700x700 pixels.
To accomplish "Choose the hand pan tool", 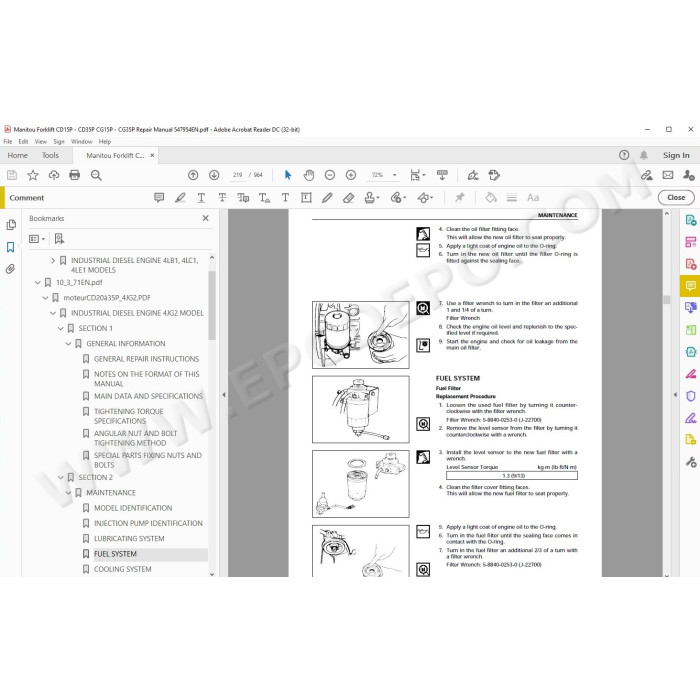I will click(308, 175).
